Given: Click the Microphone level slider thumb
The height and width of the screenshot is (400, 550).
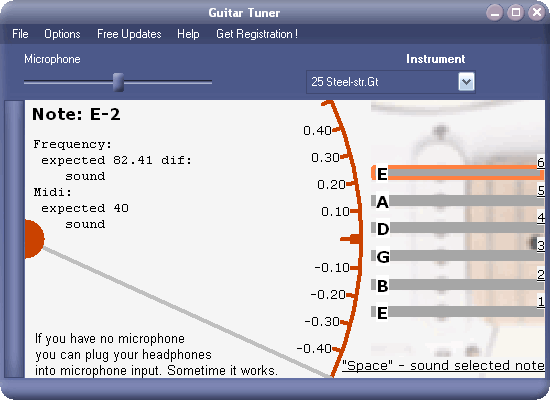Looking at the screenshot, I should point(119,82).
